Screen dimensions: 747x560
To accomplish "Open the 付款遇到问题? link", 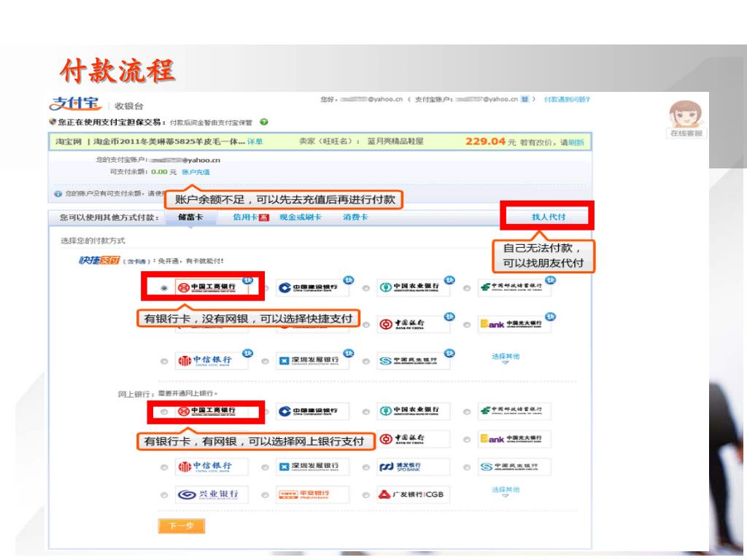I will click(567, 99).
